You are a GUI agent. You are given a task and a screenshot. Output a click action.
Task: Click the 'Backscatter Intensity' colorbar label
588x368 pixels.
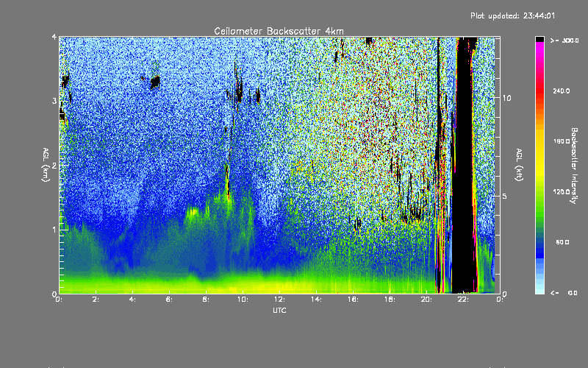coord(573,166)
